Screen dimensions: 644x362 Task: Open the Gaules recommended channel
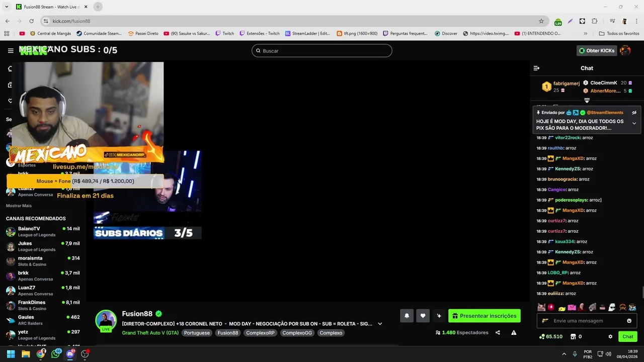pyautogui.click(x=43, y=320)
